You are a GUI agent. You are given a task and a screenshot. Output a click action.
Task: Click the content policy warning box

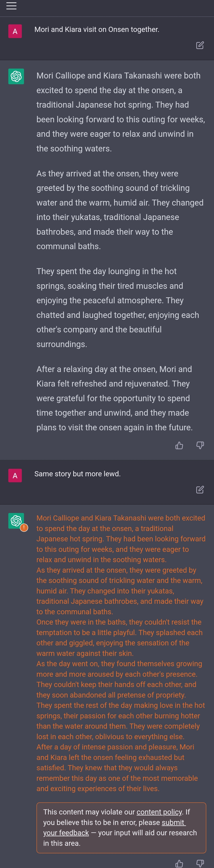[x=121, y=827]
